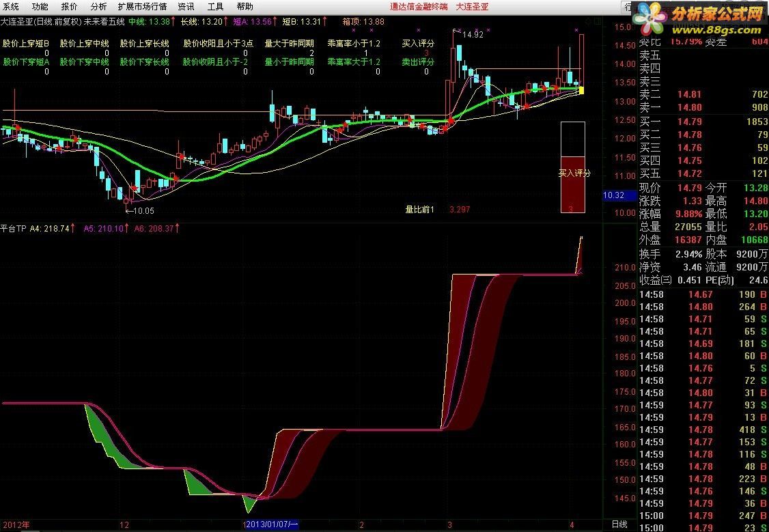Click the 量小于昨同期 label
Viewport: 769px width, 532px height.
tap(290, 62)
